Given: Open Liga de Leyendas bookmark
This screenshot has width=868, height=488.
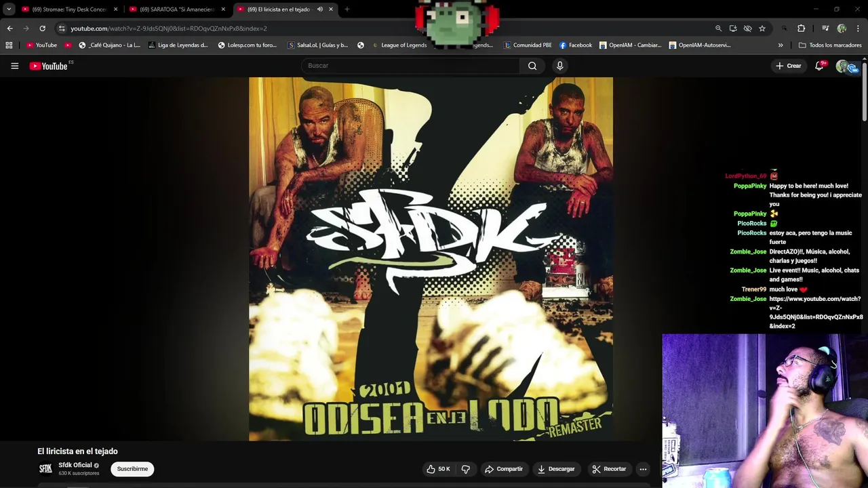Looking at the screenshot, I should tap(178, 45).
